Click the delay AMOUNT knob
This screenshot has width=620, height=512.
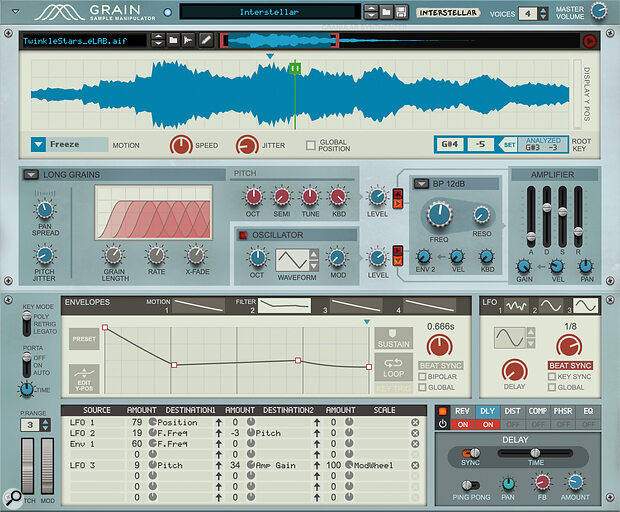[575, 482]
